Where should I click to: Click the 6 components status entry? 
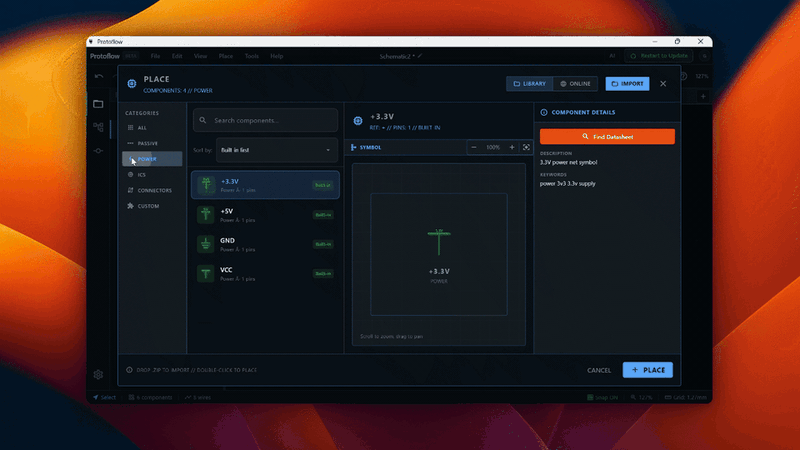pyautogui.click(x=151, y=397)
